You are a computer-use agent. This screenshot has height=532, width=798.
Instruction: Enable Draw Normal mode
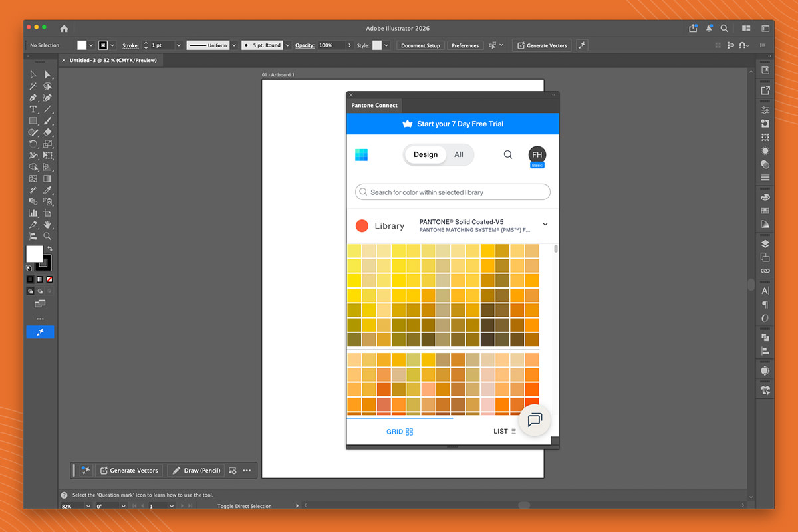(30, 291)
